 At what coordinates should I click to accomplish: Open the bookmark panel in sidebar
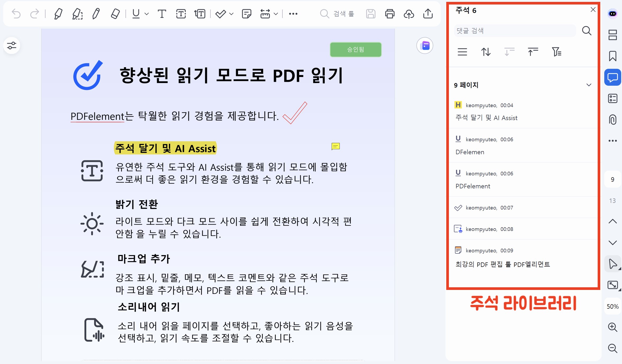[x=612, y=56]
